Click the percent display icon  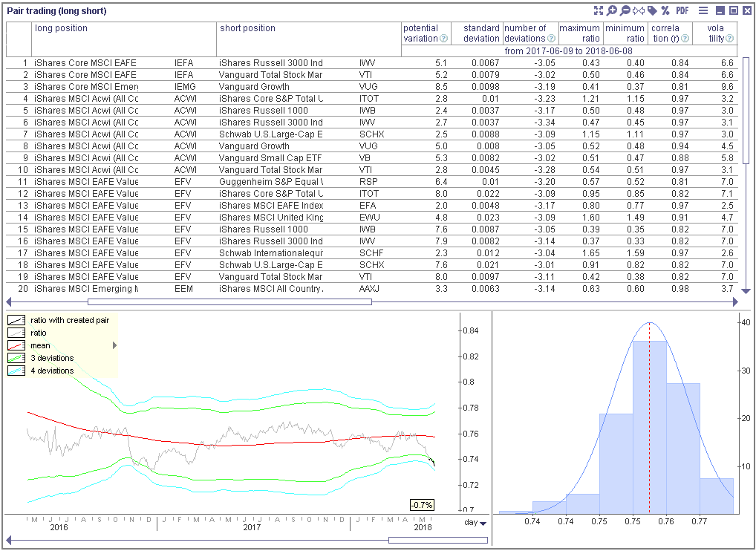click(x=665, y=10)
